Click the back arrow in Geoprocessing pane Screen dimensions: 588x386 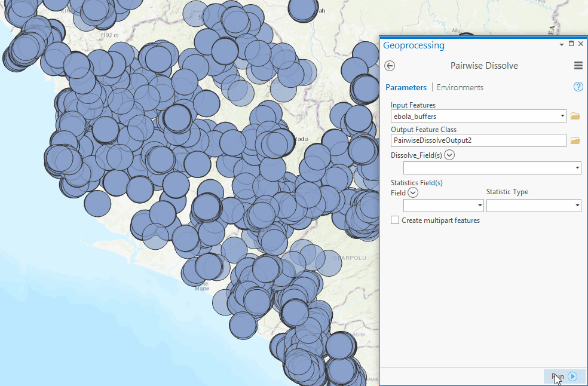390,66
